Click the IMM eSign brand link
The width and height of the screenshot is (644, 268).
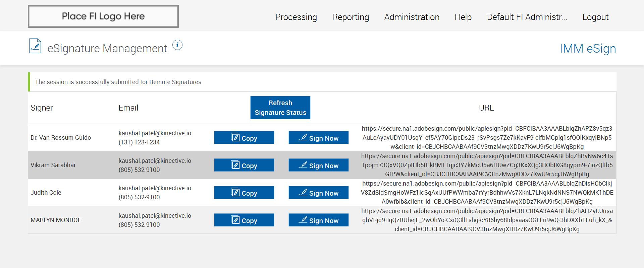pyautogui.click(x=588, y=49)
